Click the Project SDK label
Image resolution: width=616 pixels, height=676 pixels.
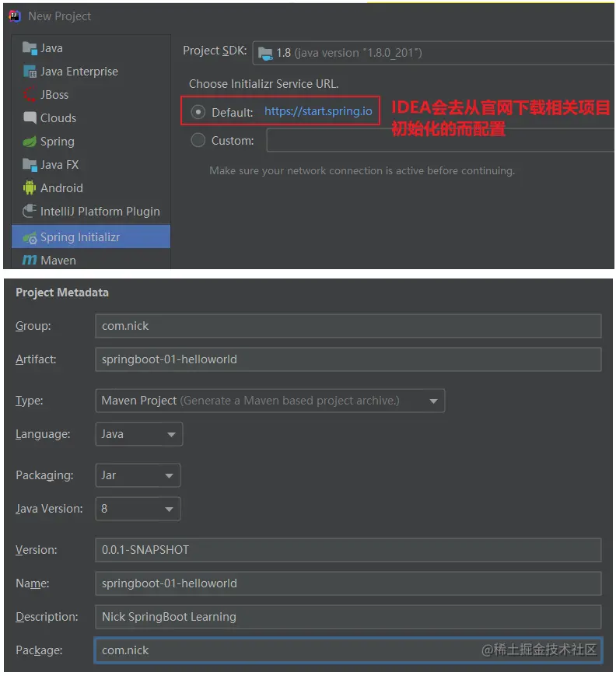(x=215, y=51)
